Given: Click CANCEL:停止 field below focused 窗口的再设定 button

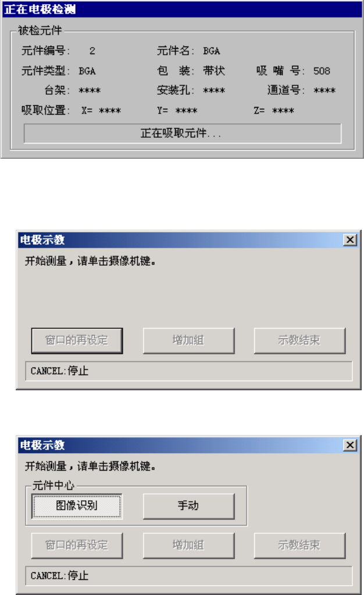Looking at the screenshot, I should pos(188,371).
